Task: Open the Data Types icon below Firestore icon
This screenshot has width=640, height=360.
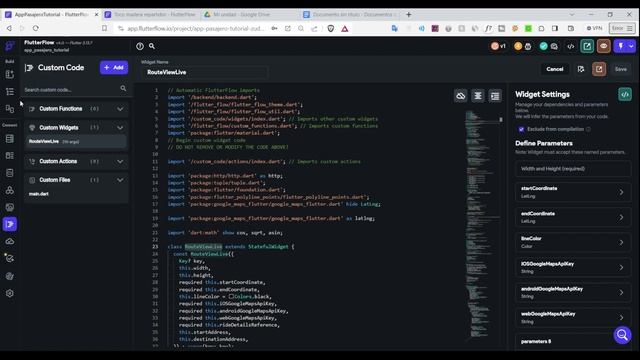Action: pyautogui.click(x=10, y=156)
